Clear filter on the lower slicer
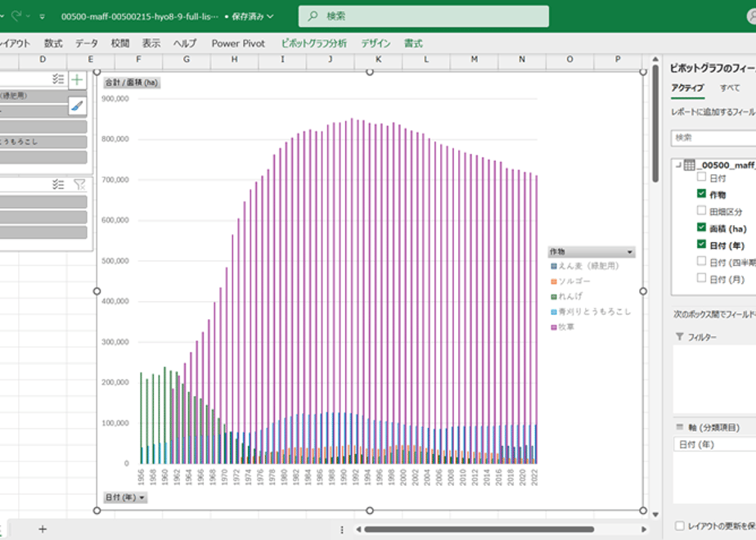This screenshot has height=540, width=756. coord(79,184)
